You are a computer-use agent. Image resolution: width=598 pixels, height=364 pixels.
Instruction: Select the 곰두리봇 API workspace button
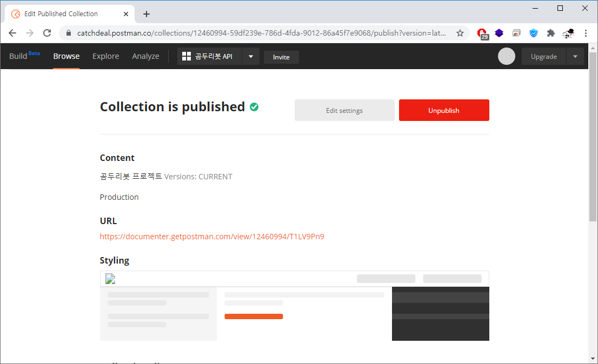pos(209,56)
